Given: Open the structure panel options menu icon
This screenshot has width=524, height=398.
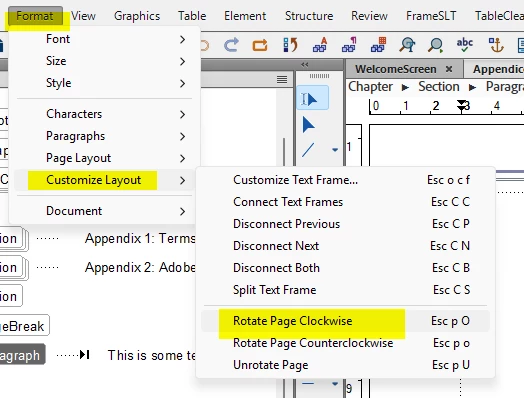Looking at the screenshot, I should (282, 79).
